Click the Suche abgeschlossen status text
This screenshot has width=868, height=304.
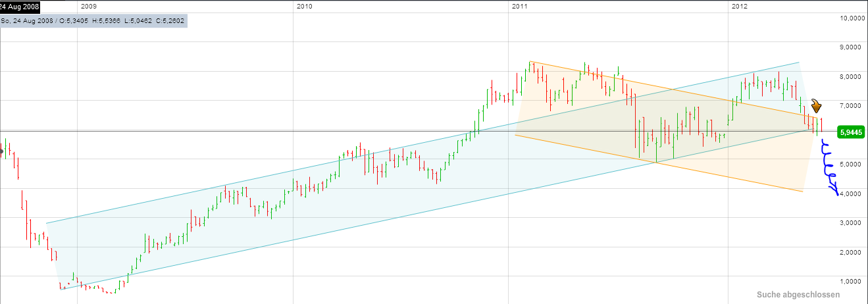[x=798, y=295]
